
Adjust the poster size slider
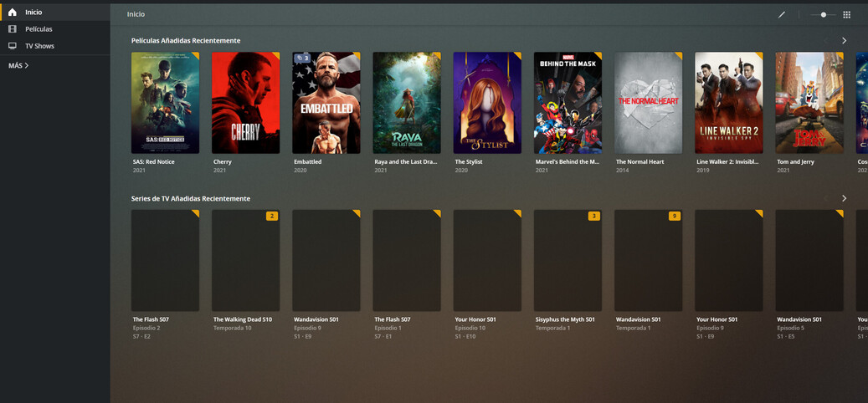point(823,15)
